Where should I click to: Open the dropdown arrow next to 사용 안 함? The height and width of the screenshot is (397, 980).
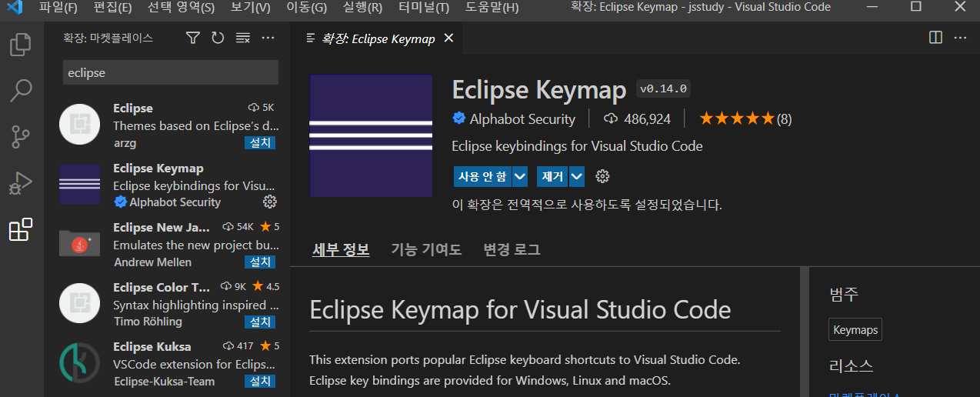click(x=520, y=176)
